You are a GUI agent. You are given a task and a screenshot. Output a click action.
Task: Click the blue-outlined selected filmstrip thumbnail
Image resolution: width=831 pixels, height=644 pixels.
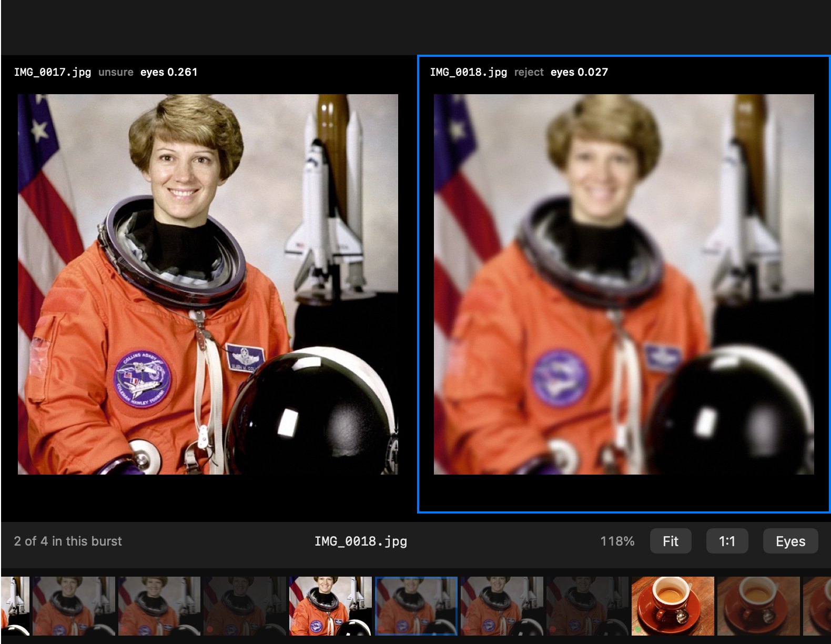416,606
